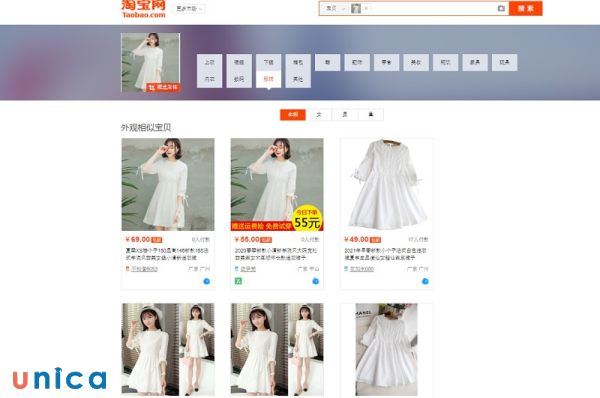Open the shop name link under ¥49.00 item
This screenshot has width=600, height=398.
(362, 269)
